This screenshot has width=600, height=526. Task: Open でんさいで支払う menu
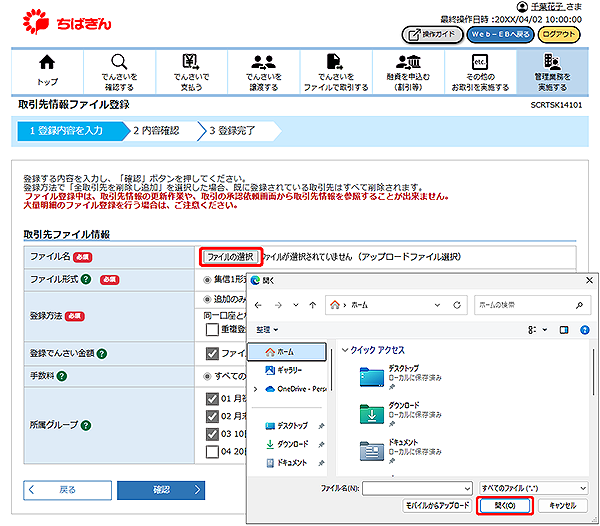click(x=191, y=72)
